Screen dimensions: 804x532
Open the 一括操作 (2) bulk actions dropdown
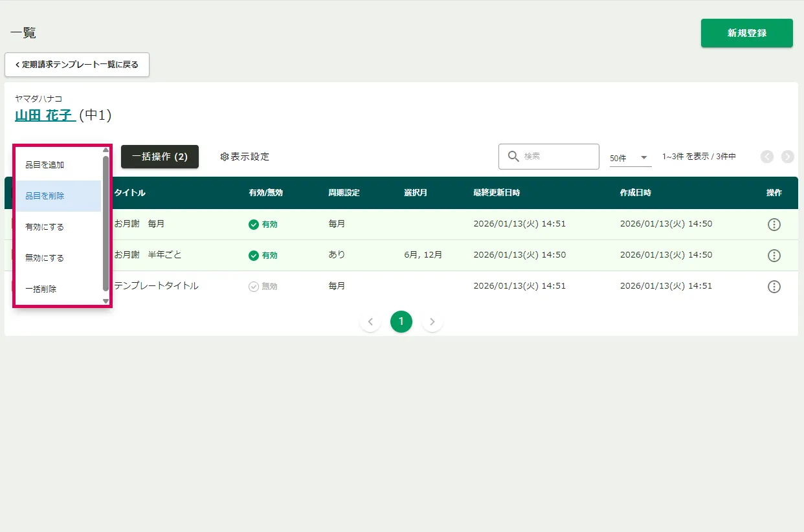pos(160,157)
